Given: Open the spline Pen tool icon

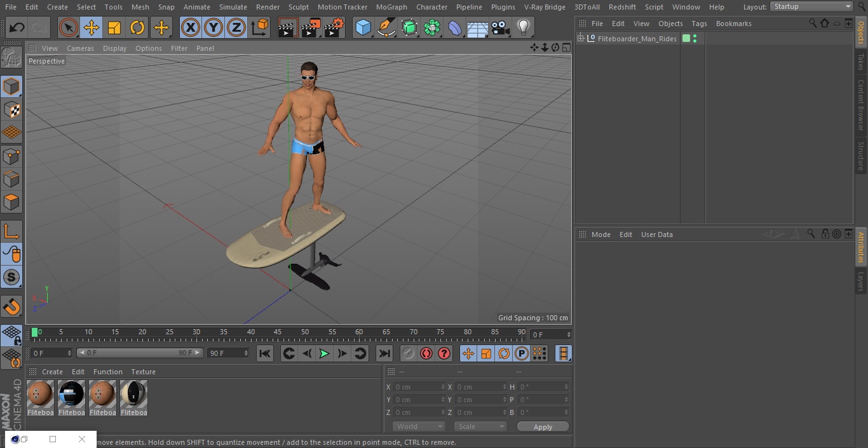Looking at the screenshot, I should (386, 27).
